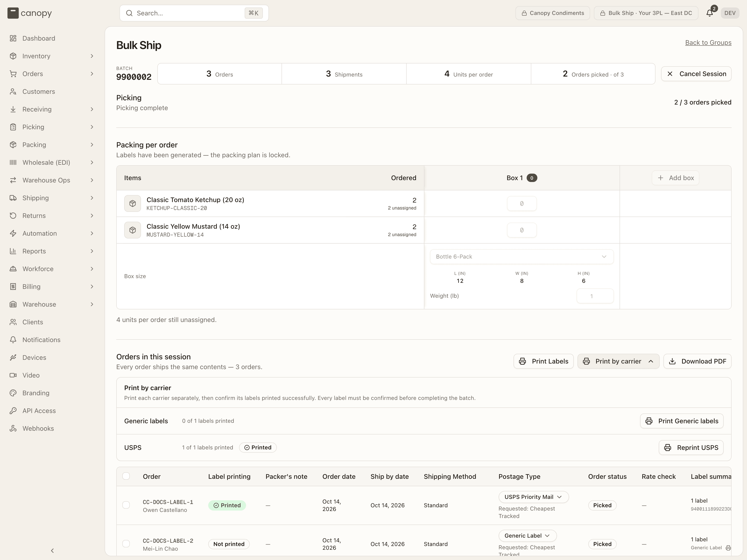Collapse the sidebar with the arrow icon
Image resolution: width=747 pixels, height=560 pixels.
click(x=52, y=550)
